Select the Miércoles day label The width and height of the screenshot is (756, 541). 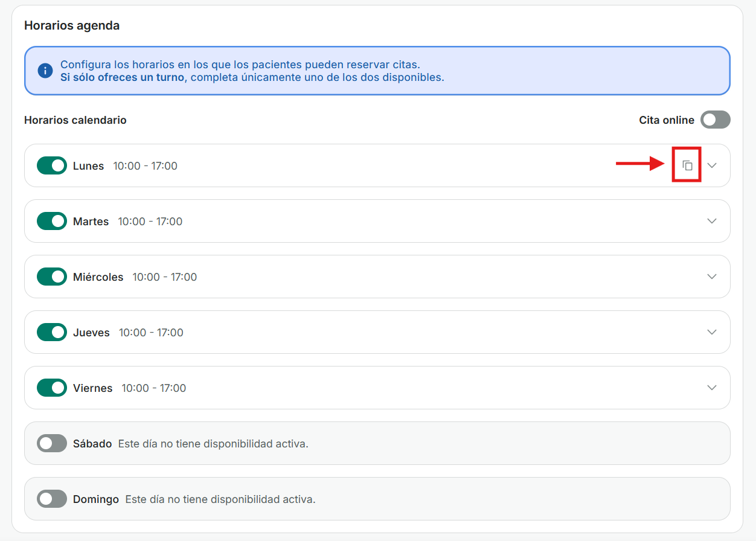click(x=98, y=277)
